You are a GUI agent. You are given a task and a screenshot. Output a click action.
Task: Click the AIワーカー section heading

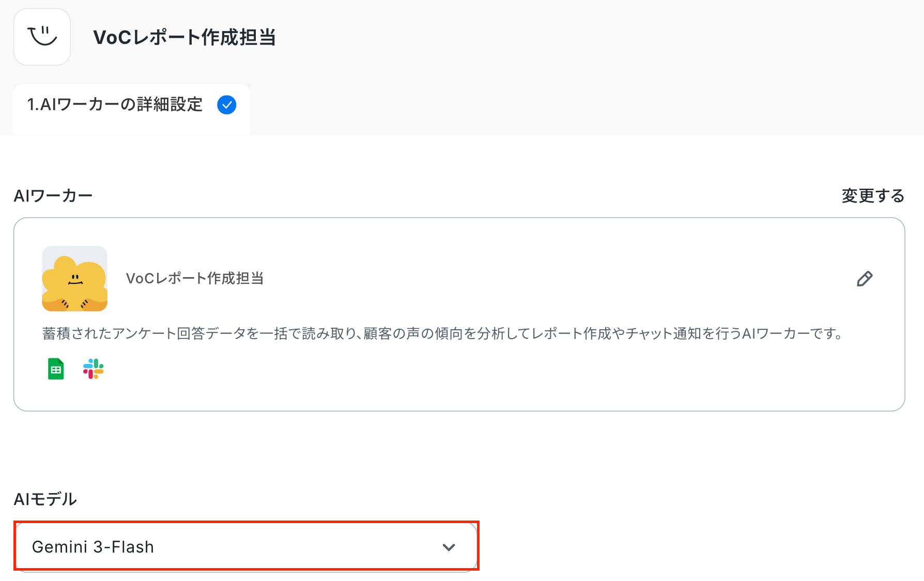tap(53, 196)
